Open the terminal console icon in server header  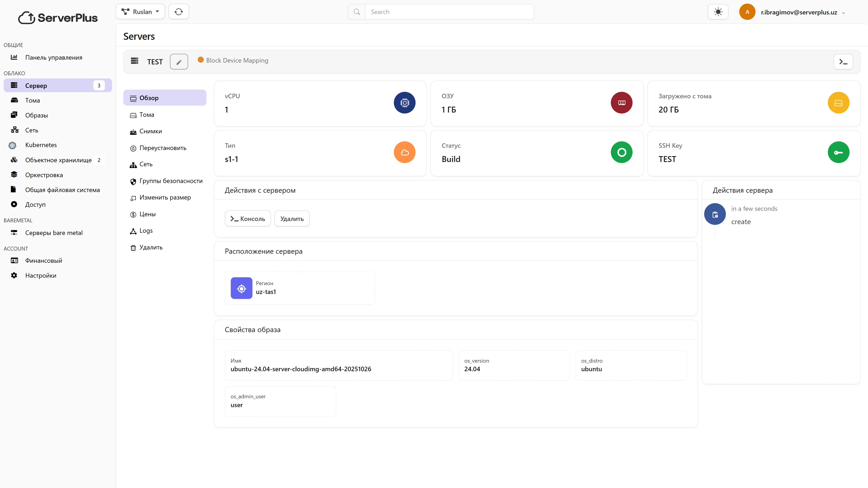point(843,62)
